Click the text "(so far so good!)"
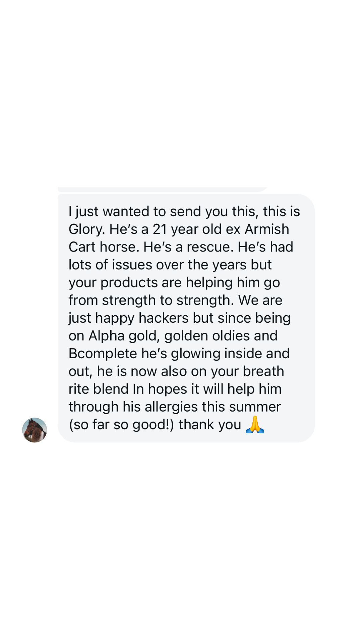Image resolution: width=362 pixels, height=644 pixels. point(121,425)
